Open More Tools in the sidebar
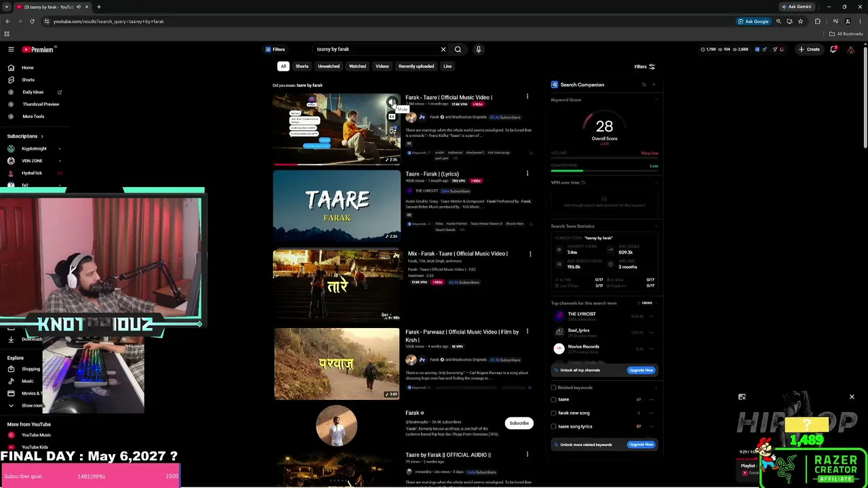The height and width of the screenshot is (488, 868). click(33, 117)
